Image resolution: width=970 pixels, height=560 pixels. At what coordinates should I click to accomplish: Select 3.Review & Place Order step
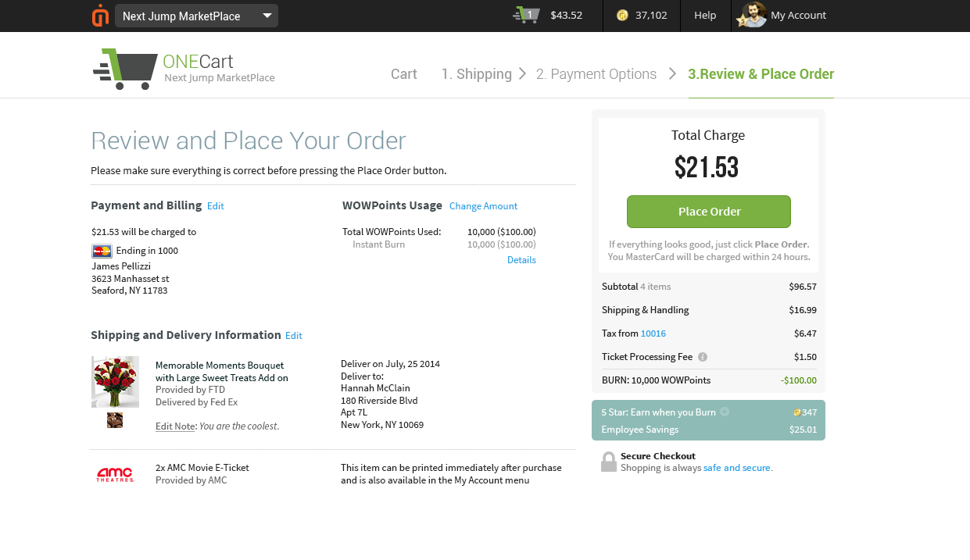pyautogui.click(x=761, y=74)
